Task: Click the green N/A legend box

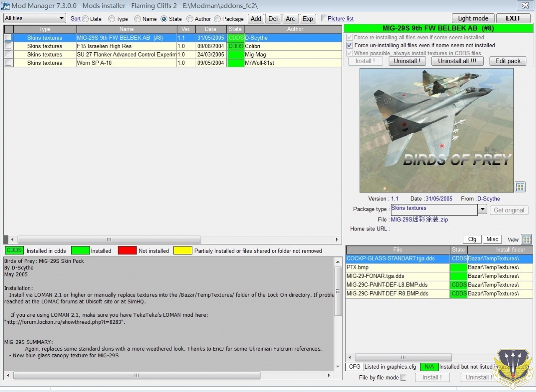Action: pos(429,367)
